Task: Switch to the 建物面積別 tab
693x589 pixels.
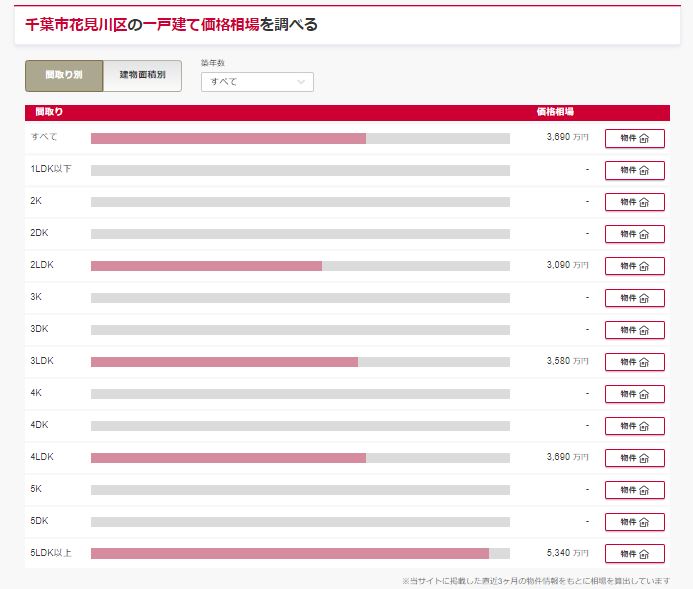Action: tap(142, 76)
